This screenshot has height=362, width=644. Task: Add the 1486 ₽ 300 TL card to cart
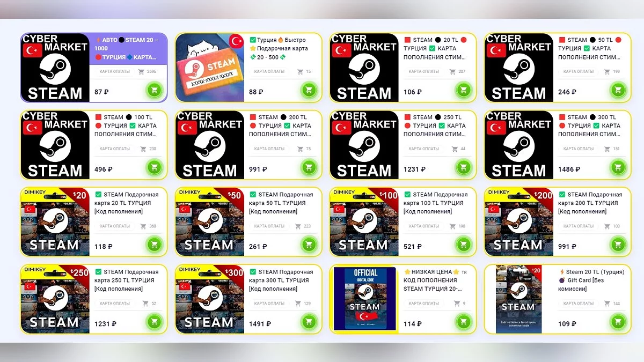coord(618,167)
